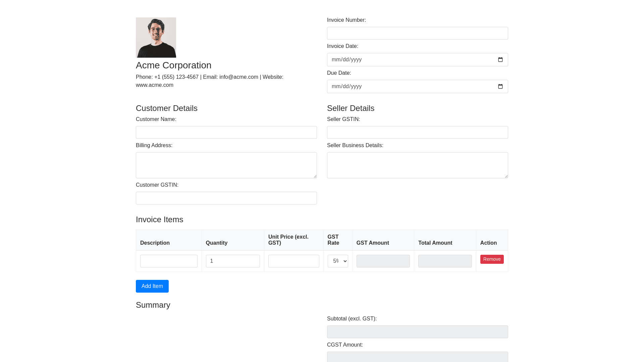This screenshot has width=644, height=362.
Task: Remove the first invoice item row
Action: click(492, 259)
